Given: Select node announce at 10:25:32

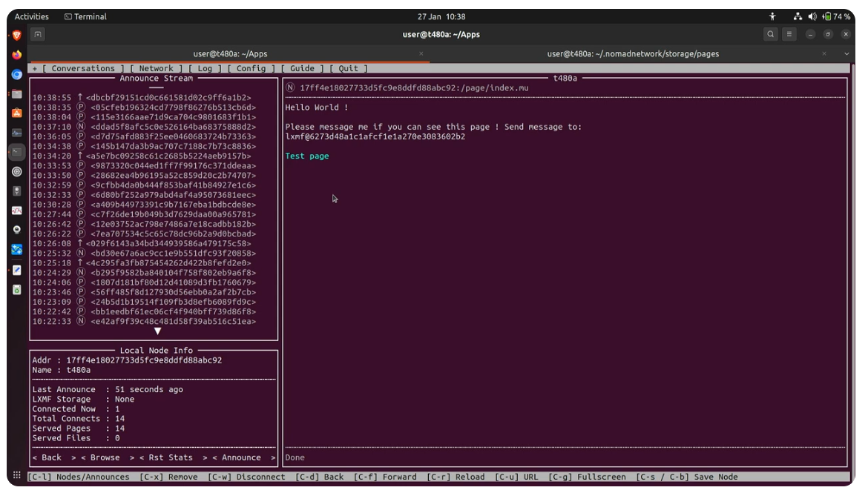Looking at the screenshot, I should [x=144, y=254].
